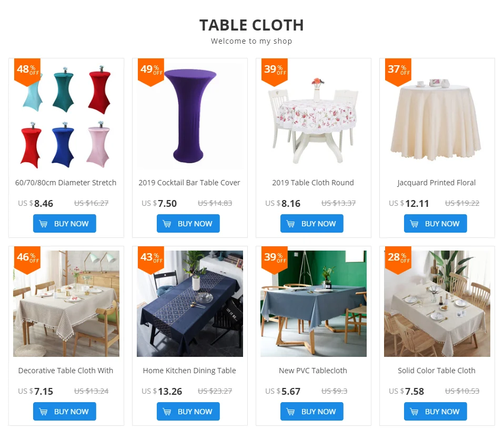The height and width of the screenshot is (429, 504).
Task: Click cart icon on the $5.67 item's button
Action: pos(290,412)
